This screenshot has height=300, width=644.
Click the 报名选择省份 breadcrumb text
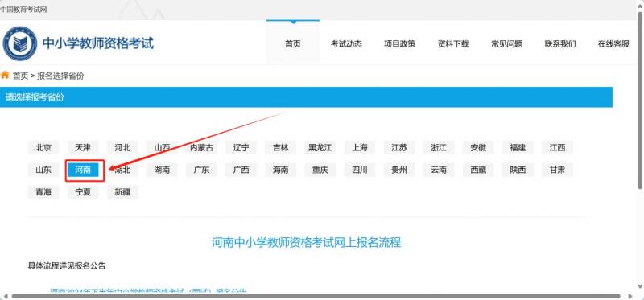coord(60,76)
